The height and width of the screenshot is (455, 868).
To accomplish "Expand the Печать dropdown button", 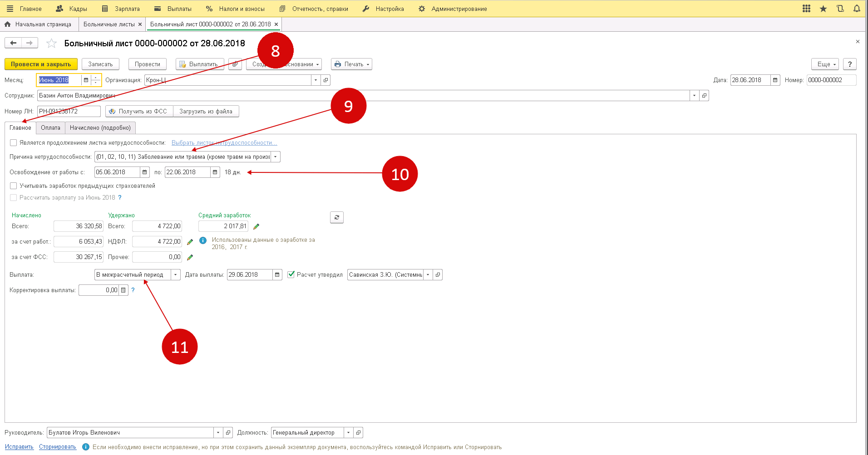I will pos(351,64).
